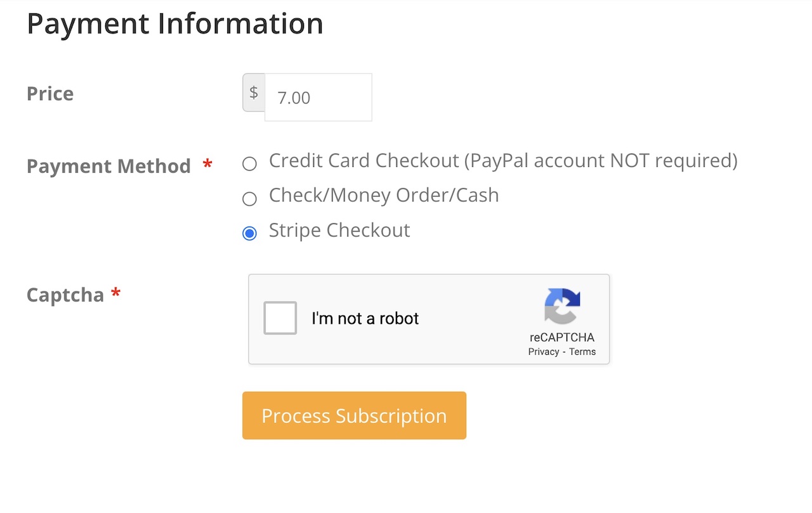Click the red asterisk beside Captcha
Viewport: 812px width, 513px height.
click(x=115, y=294)
